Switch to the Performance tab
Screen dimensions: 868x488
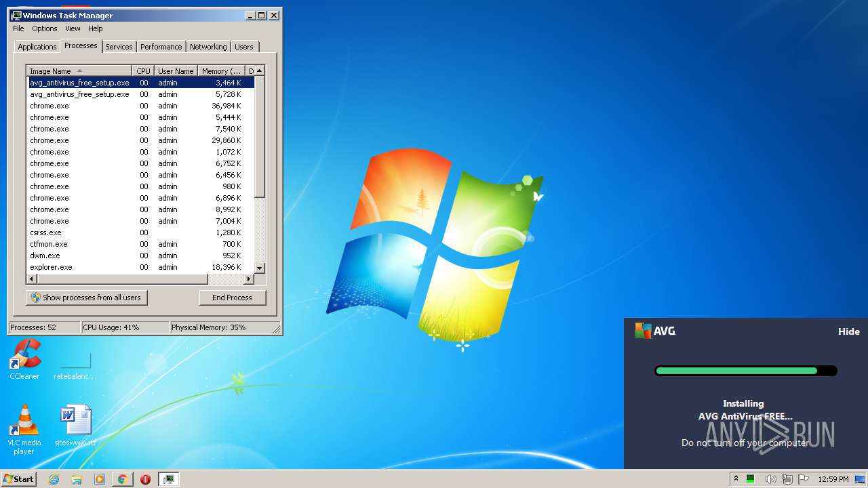point(161,47)
